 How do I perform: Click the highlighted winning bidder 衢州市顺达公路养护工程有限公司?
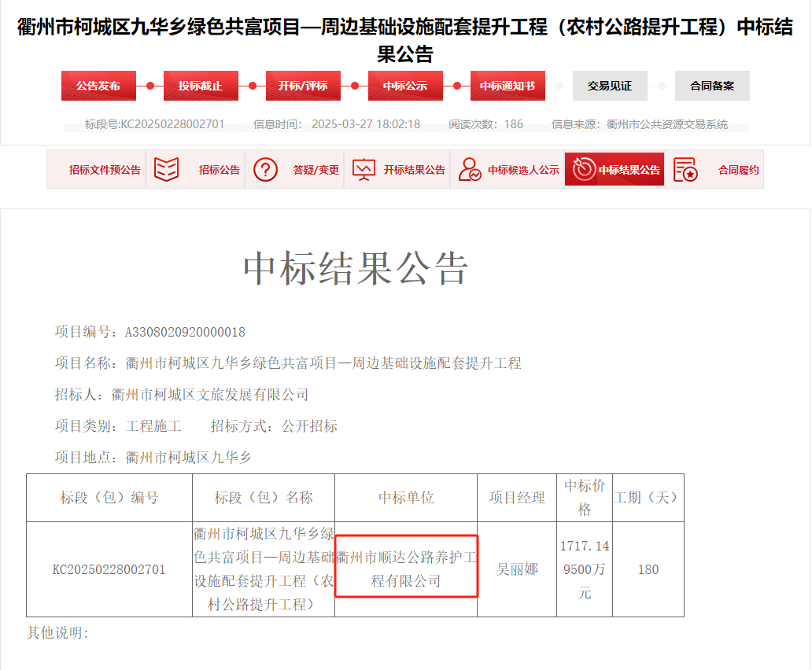tap(406, 569)
